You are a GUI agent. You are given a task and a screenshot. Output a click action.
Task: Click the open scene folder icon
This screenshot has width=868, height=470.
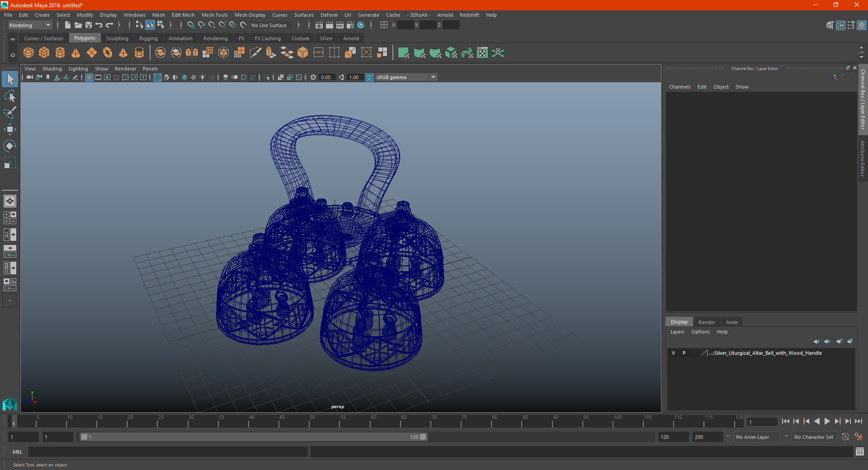(x=78, y=25)
